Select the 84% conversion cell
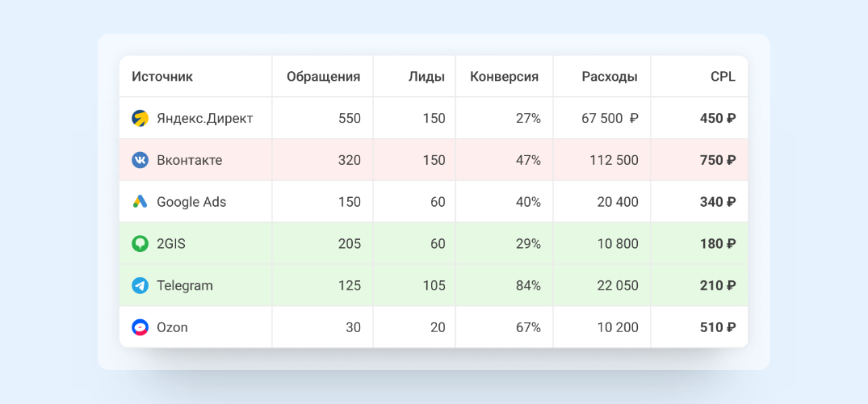 (528, 285)
